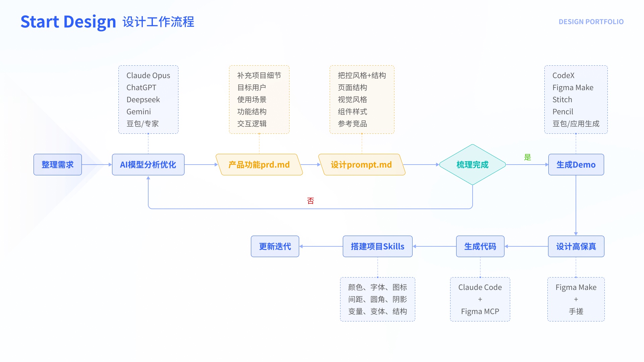Click the red 否 branch label

311,201
